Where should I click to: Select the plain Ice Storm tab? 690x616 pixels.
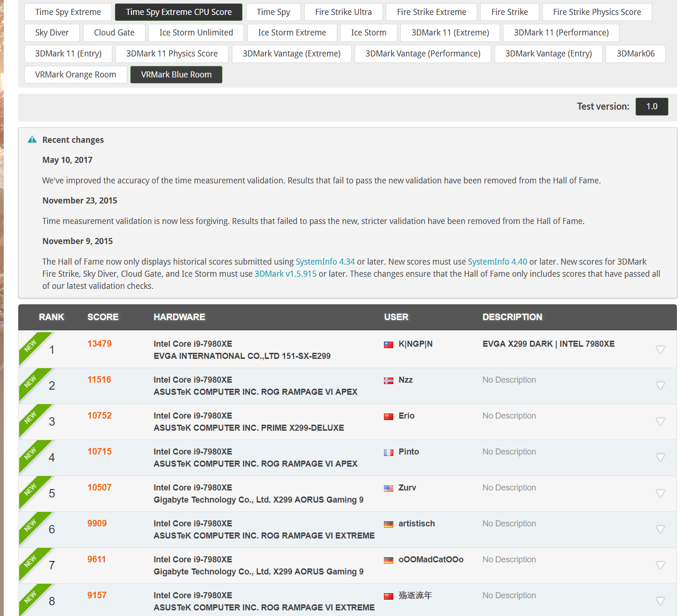click(369, 33)
